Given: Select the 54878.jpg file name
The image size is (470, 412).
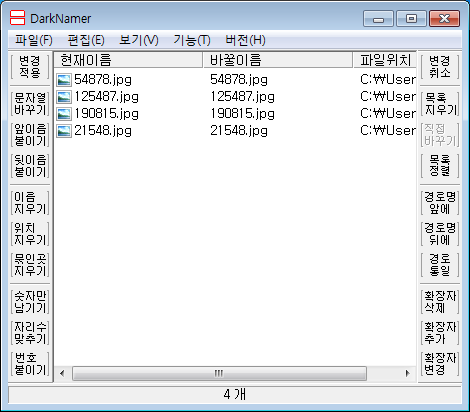Looking at the screenshot, I should pyautogui.click(x=103, y=80).
